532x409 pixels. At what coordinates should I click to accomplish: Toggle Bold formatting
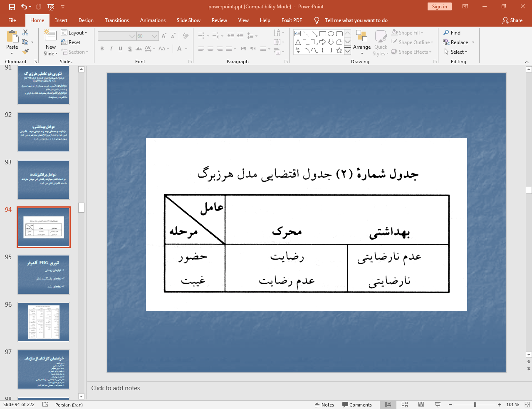[102, 49]
